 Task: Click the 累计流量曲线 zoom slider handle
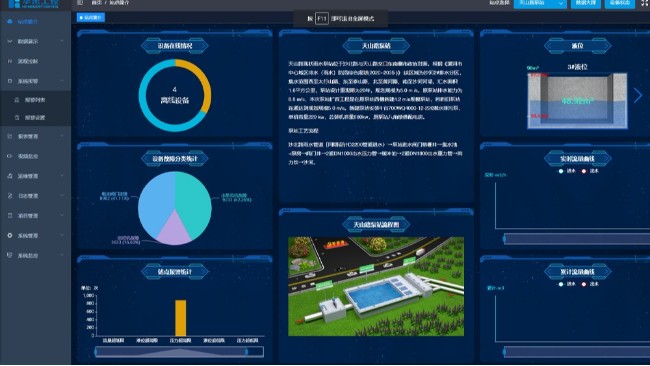point(504,352)
